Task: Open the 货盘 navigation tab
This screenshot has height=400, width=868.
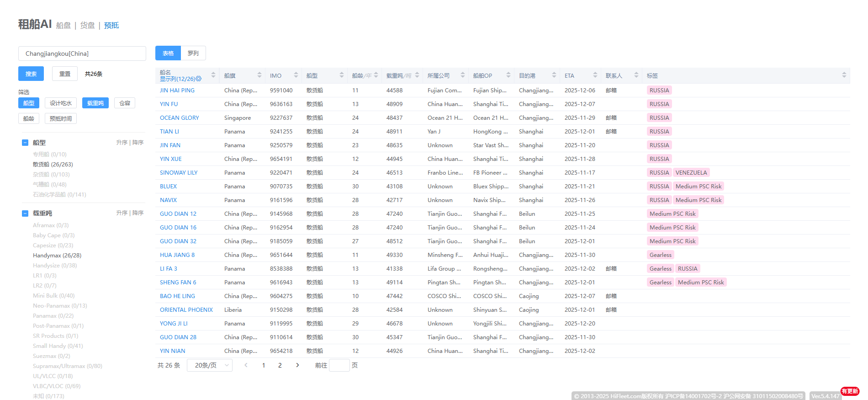Action: pyautogui.click(x=87, y=26)
